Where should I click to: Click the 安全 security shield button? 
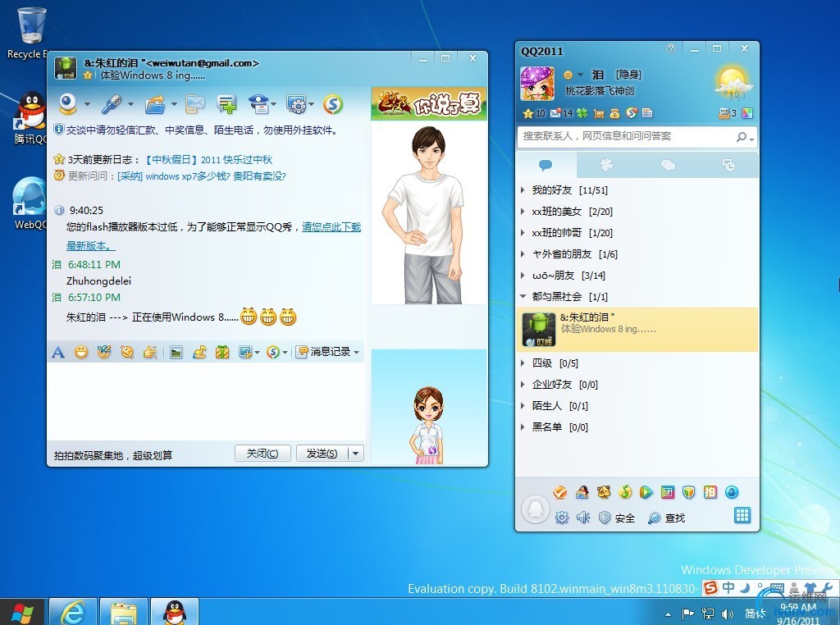(x=617, y=518)
